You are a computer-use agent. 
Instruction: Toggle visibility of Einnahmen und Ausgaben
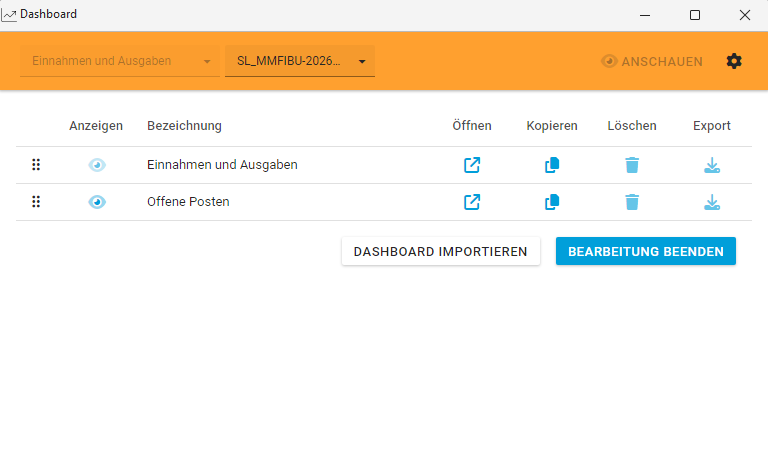(x=96, y=165)
